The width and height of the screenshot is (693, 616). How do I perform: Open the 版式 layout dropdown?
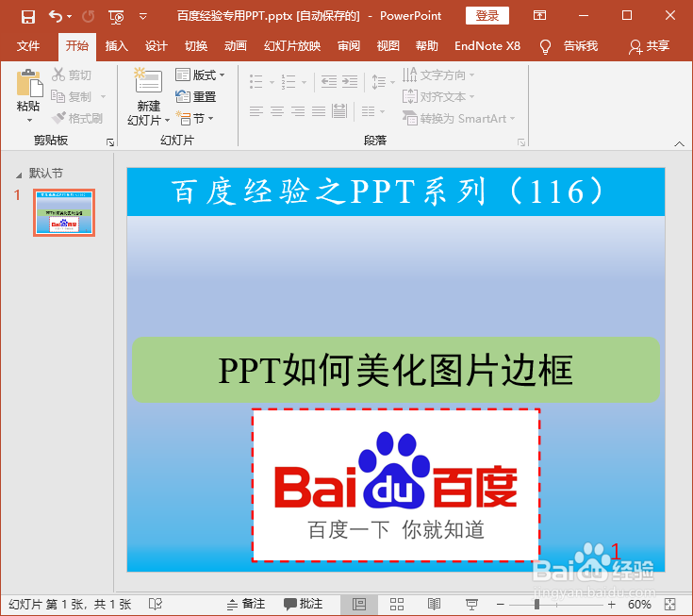click(x=200, y=75)
